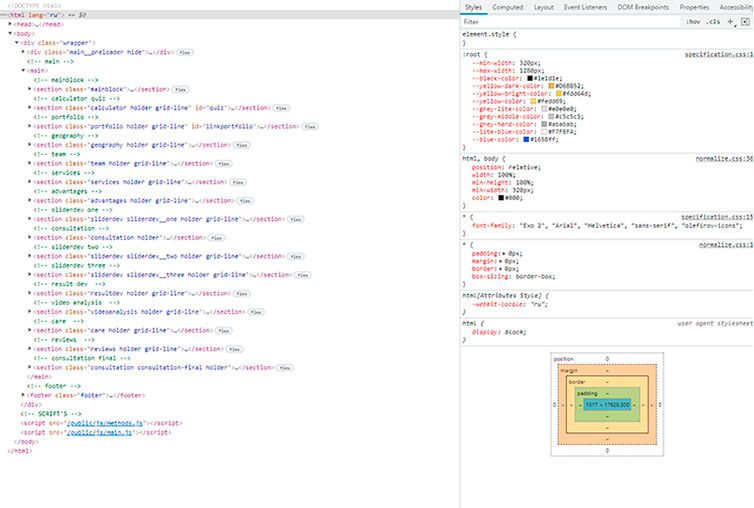The image size is (754, 508).
Task: Toggle the .cls element classes button
Action: click(x=713, y=22)
